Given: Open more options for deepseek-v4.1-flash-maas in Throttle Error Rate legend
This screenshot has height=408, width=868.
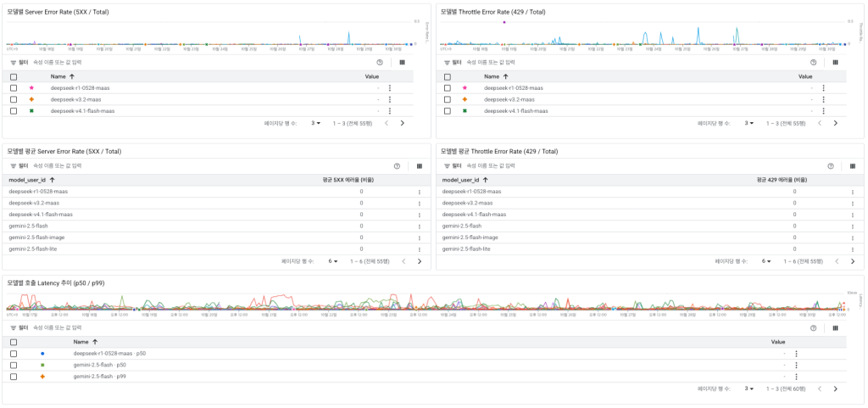Looking at the screenshot, I should pyautogui.click(x=823, y=111).
